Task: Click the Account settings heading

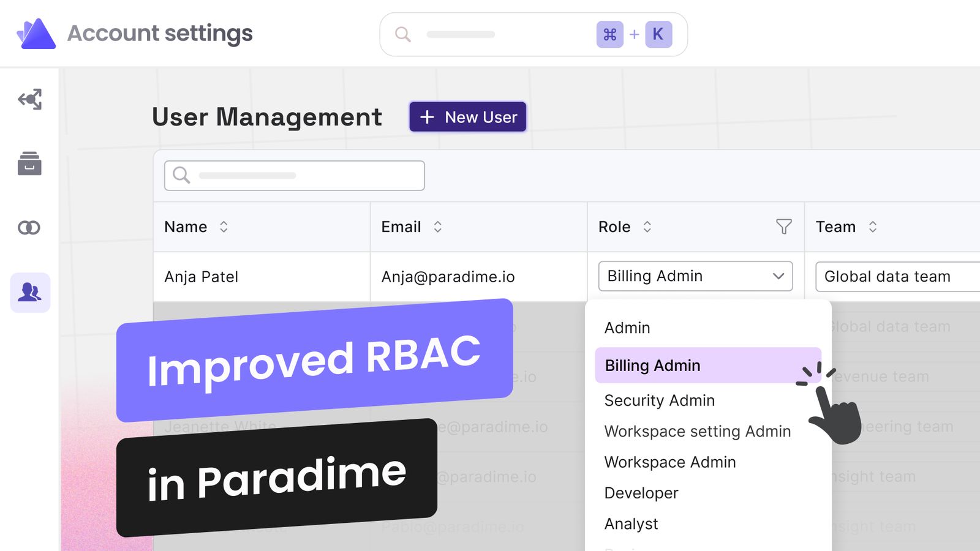Action: [160, 33]
